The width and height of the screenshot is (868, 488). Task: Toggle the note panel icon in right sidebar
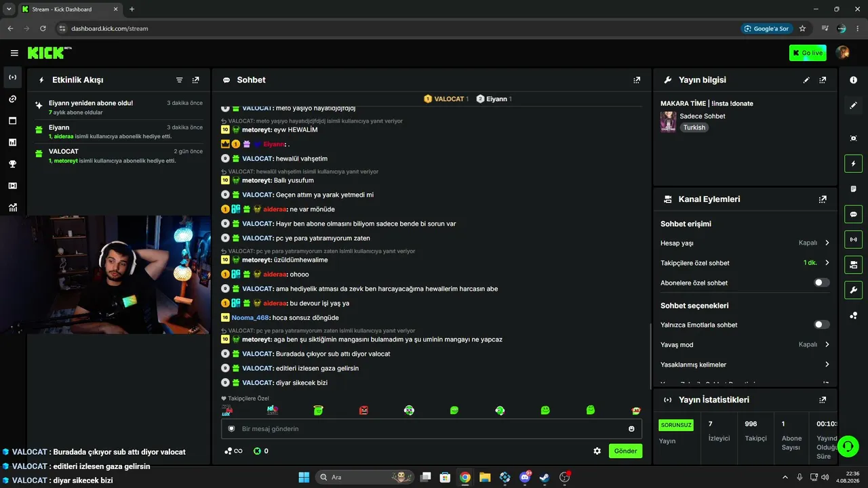pyautogui.click(x=853, y=188)
